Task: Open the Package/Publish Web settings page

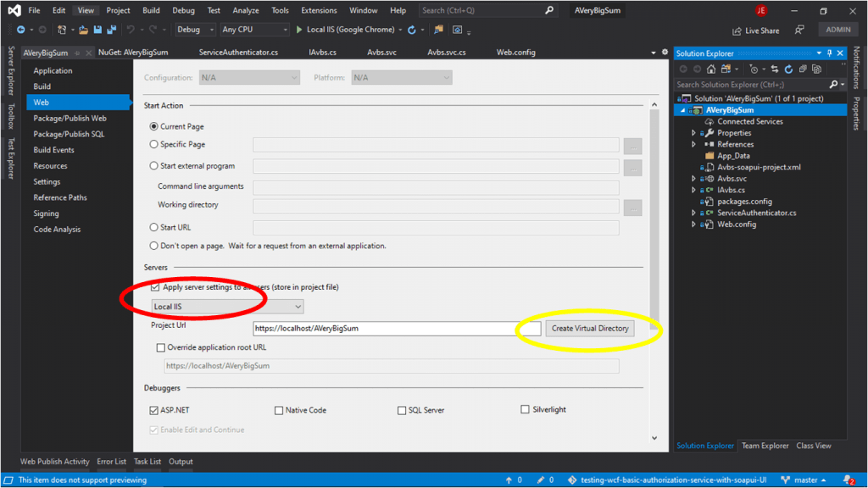Action: tap(70, 119)
